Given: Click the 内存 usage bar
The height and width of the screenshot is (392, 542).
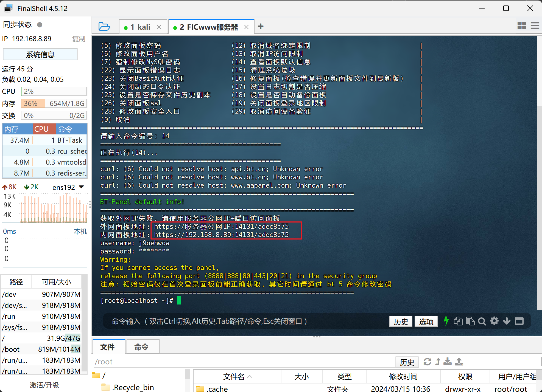Looking at the screenshot, I should point(54,103).
